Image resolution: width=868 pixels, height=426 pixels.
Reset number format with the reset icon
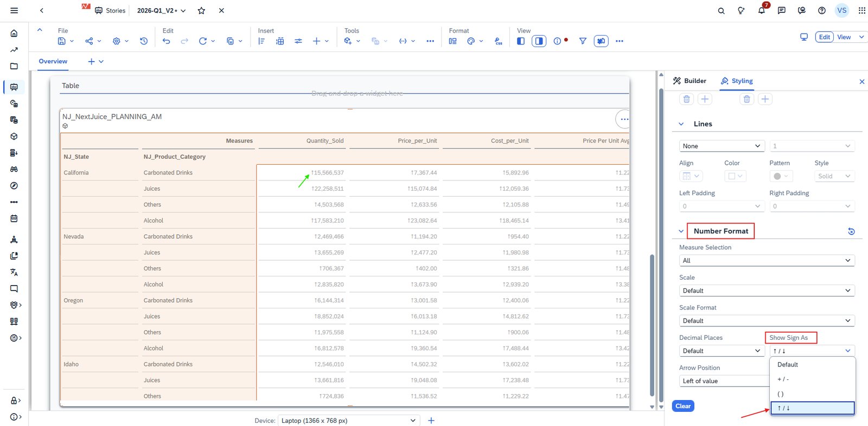851,231
